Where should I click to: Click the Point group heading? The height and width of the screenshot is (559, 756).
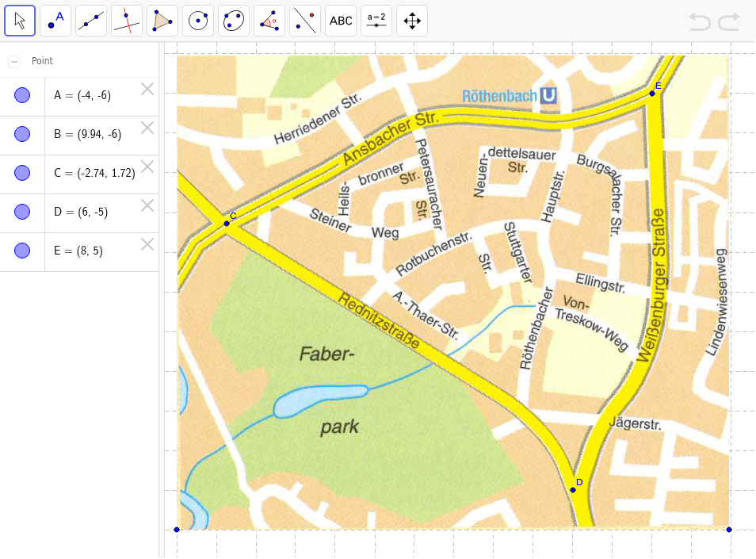[x=43, y=61]
